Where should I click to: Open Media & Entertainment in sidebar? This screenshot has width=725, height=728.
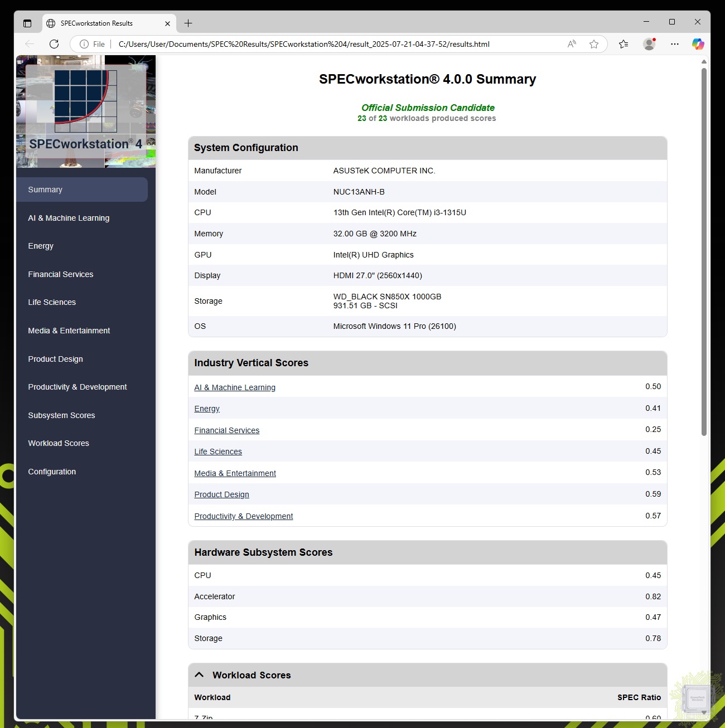(x=69, y=331)
